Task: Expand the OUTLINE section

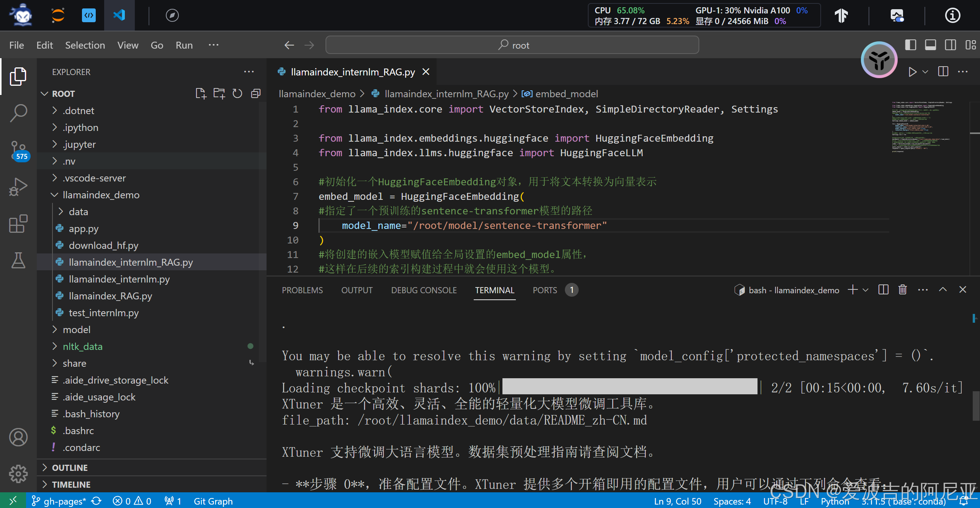Action: pos(70,467)
